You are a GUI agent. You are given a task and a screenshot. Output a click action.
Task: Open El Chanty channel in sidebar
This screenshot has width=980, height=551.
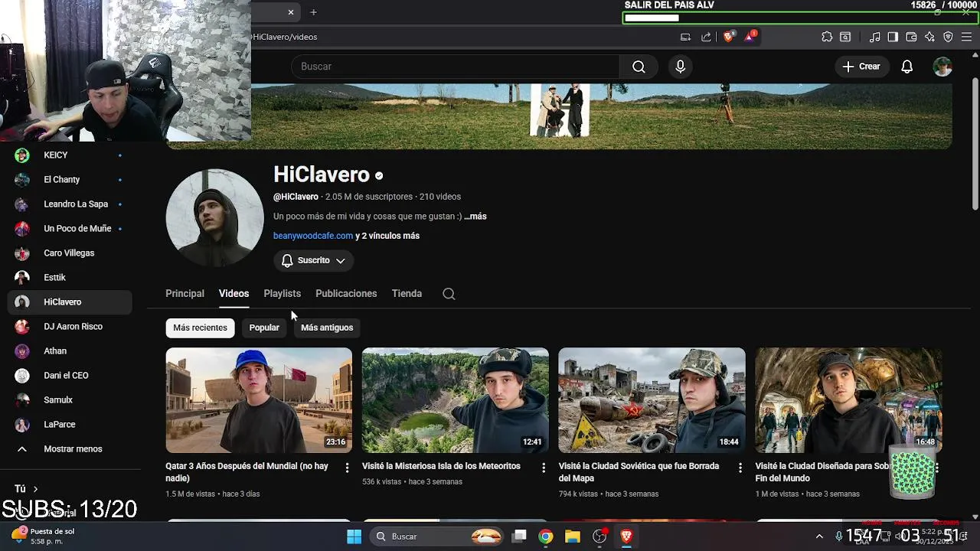69,180
